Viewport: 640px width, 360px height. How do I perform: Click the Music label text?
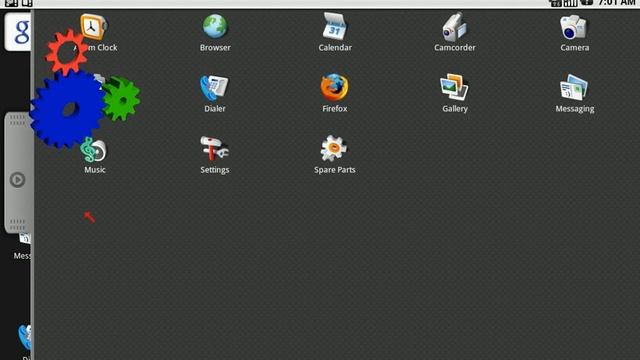[95, 169]
